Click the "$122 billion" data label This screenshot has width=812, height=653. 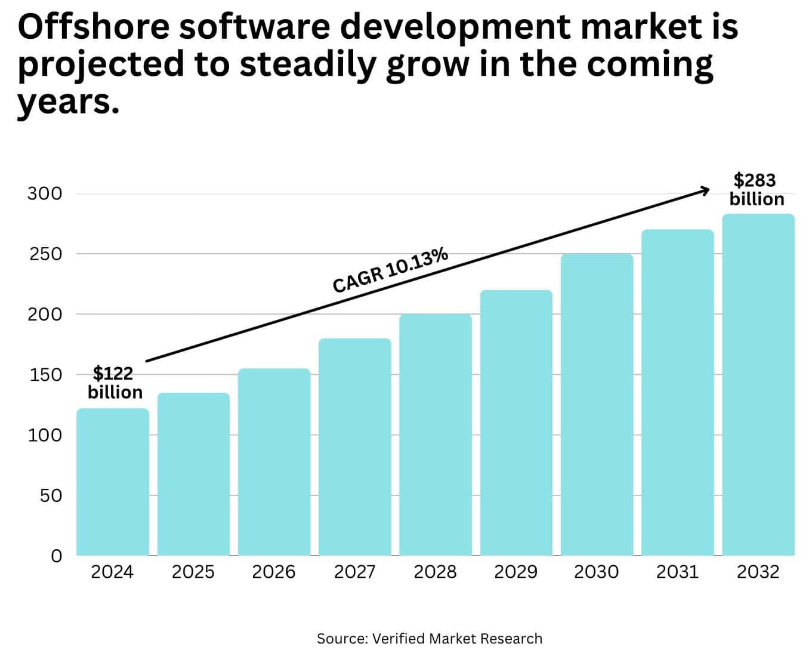click(x=115, y=383)
